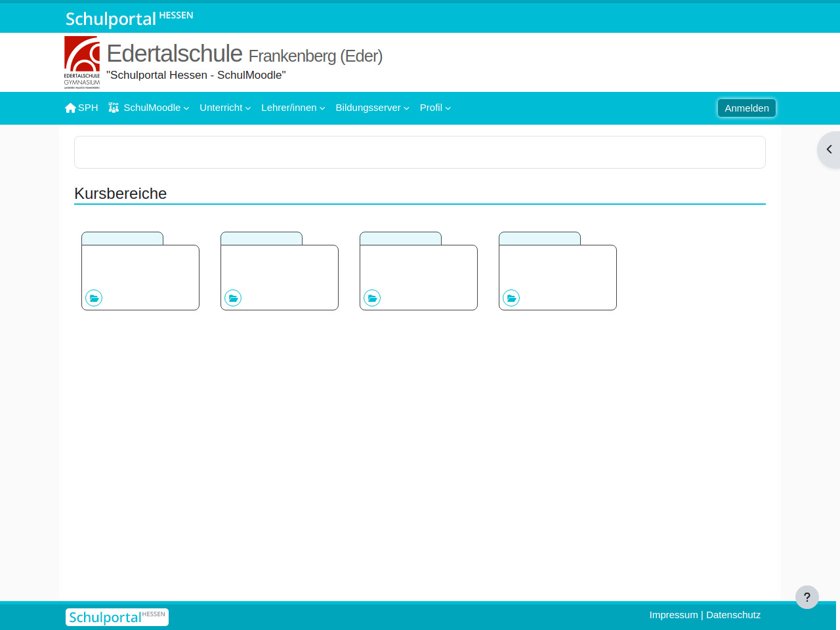
Task: Open the first Kursbereiche folder icon
Action: pyautogui.click(x=94, y=298)
